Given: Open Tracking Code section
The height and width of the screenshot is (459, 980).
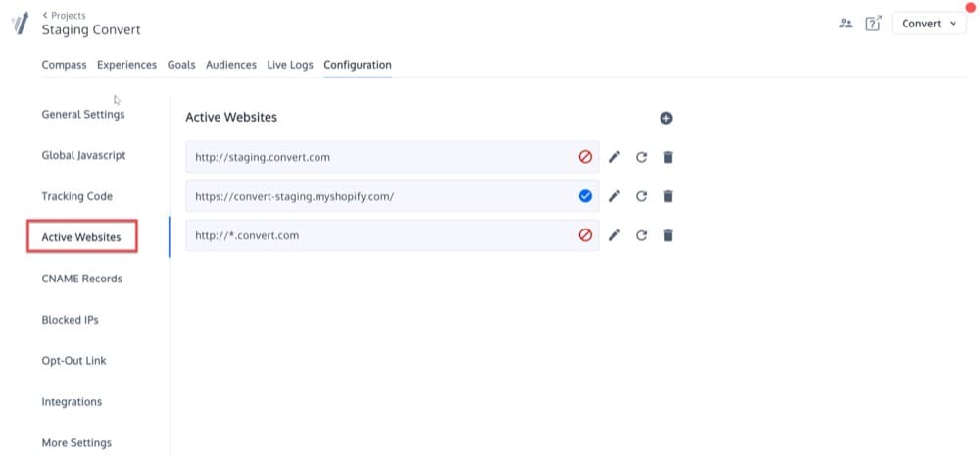Looking at the screenshot, I should (76, 196).
